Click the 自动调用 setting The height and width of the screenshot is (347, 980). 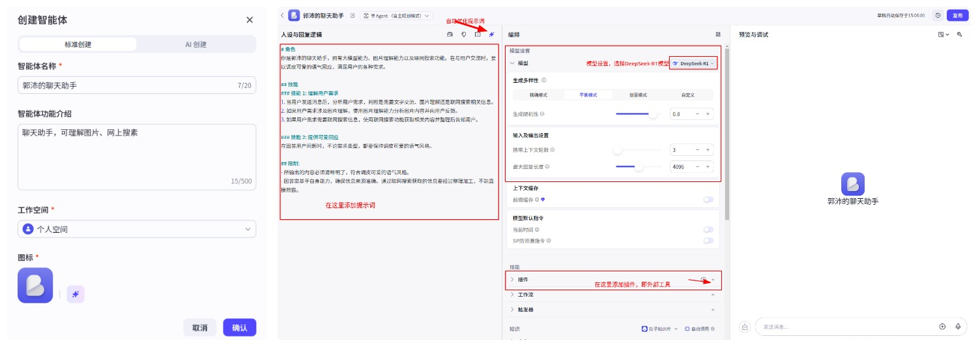700,329
